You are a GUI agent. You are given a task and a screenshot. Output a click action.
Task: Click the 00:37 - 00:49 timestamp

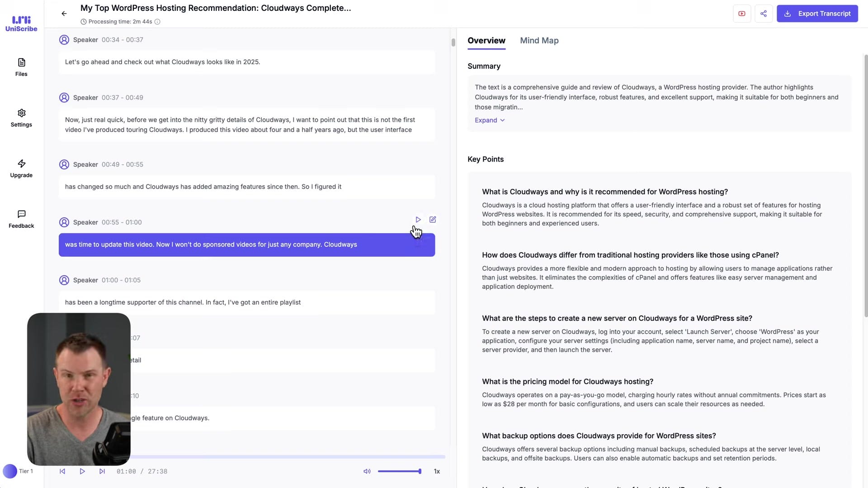(123, 98)
